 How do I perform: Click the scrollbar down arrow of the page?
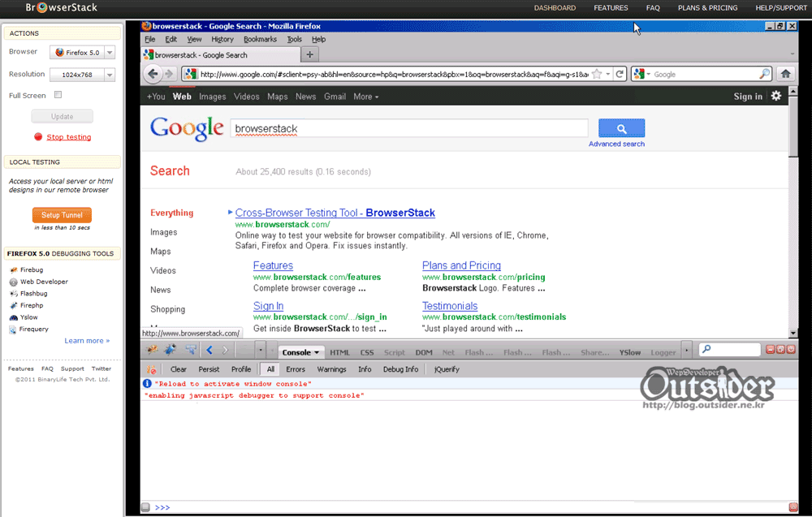click(x=793, y=334)
